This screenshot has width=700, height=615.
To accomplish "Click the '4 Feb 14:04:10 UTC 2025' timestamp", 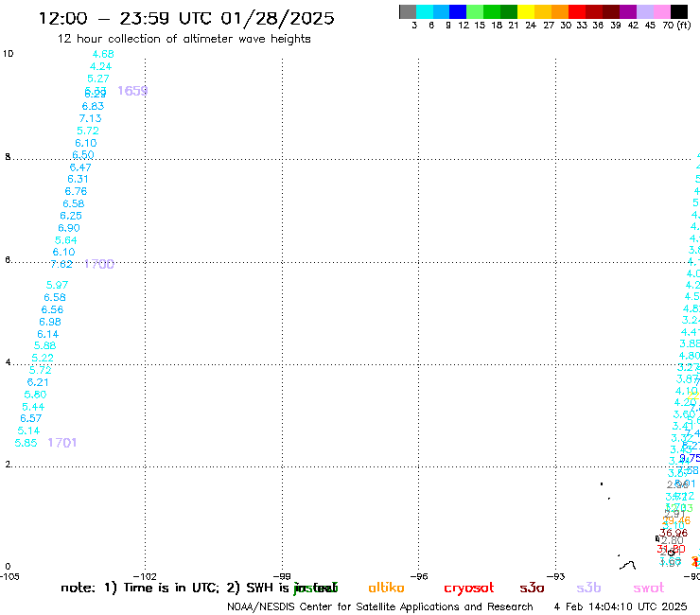I will click(621, 607).
